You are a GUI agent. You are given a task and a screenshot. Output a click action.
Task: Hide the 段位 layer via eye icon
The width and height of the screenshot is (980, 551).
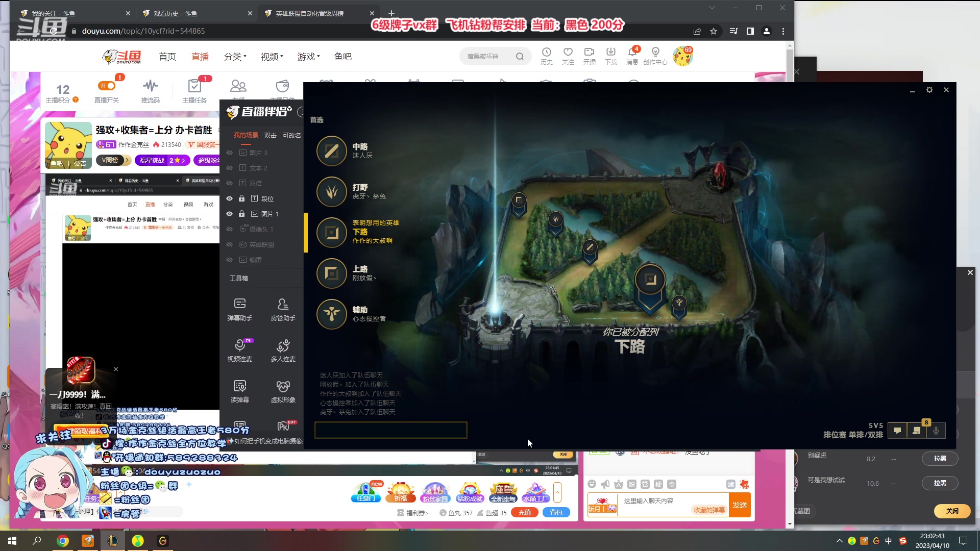[x=230, y=198]
